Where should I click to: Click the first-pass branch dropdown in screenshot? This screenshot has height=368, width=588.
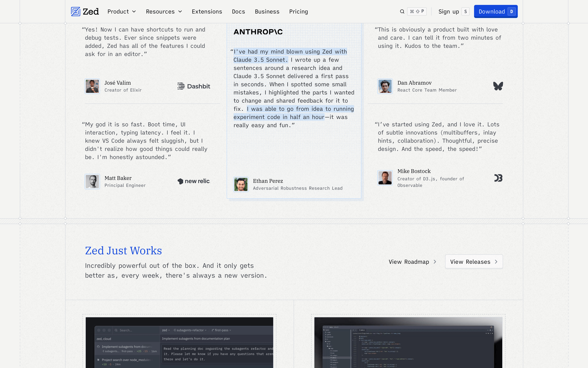(221, 330)
